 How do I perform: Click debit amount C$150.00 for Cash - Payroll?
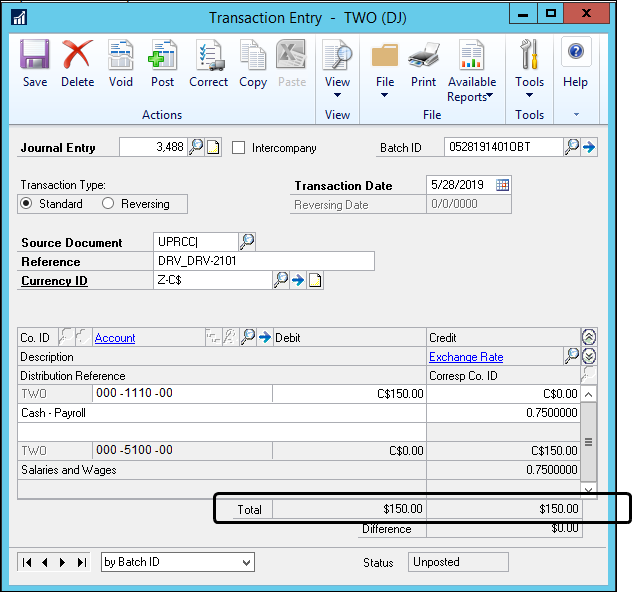tap(350, 393)
